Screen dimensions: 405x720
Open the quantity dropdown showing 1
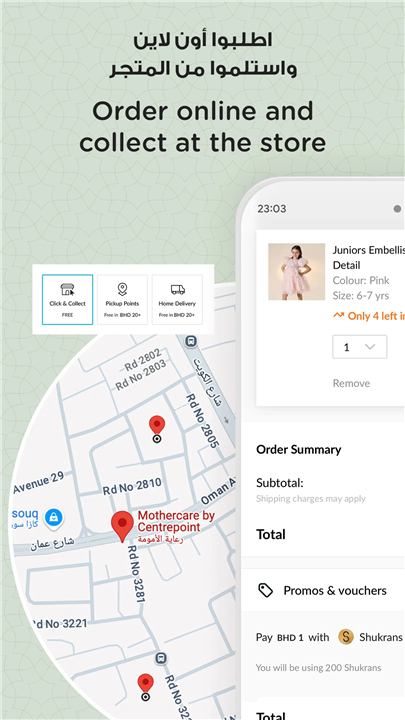(360, 347)
